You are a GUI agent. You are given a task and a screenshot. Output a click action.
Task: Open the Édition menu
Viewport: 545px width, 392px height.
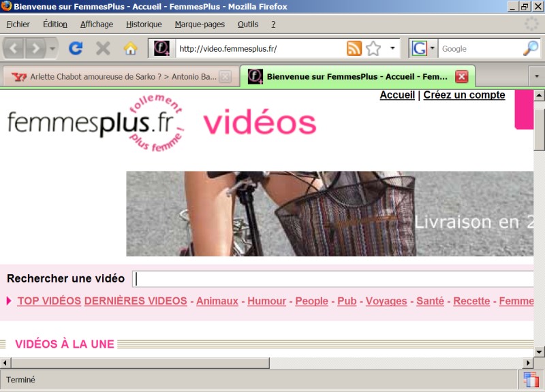55,24
